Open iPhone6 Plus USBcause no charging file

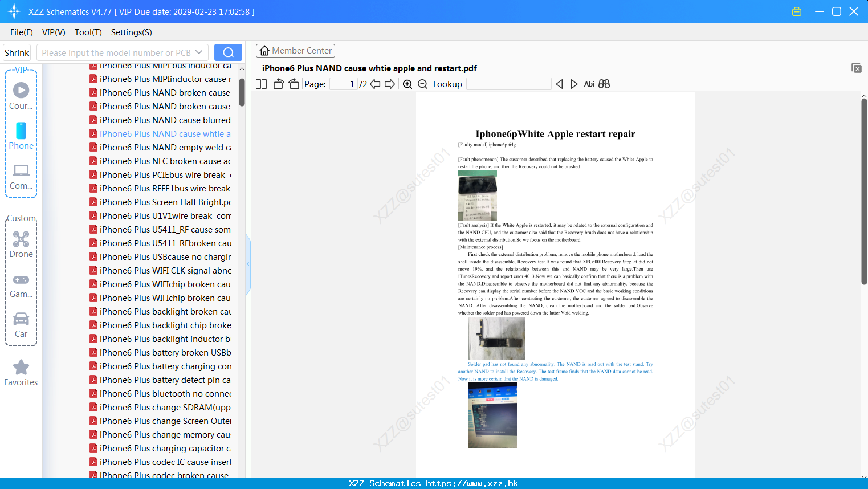(x=161, y=257)
